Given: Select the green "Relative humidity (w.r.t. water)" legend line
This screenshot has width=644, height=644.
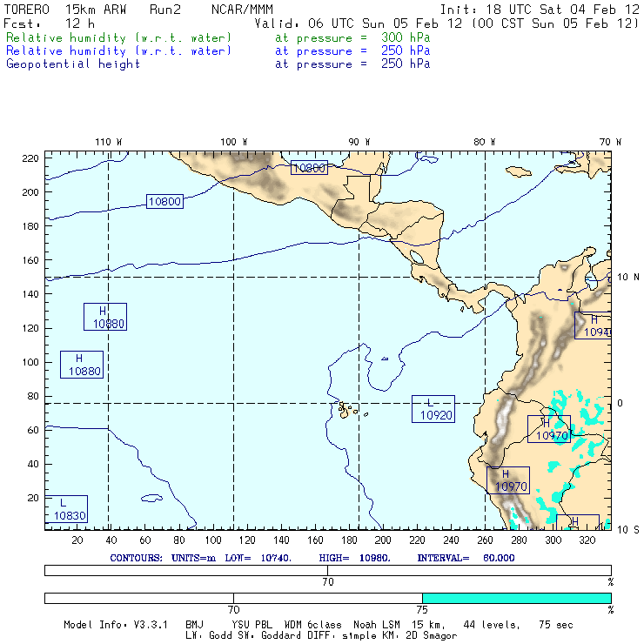Looking at the screenshot, I should [x=118, y=37].
